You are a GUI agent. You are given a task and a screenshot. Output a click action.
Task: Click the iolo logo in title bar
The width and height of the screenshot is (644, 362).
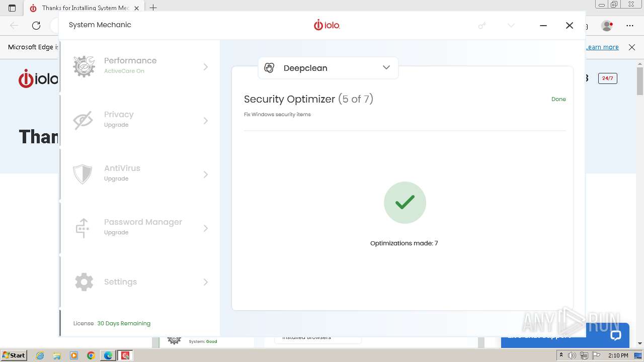click(327, 25)
